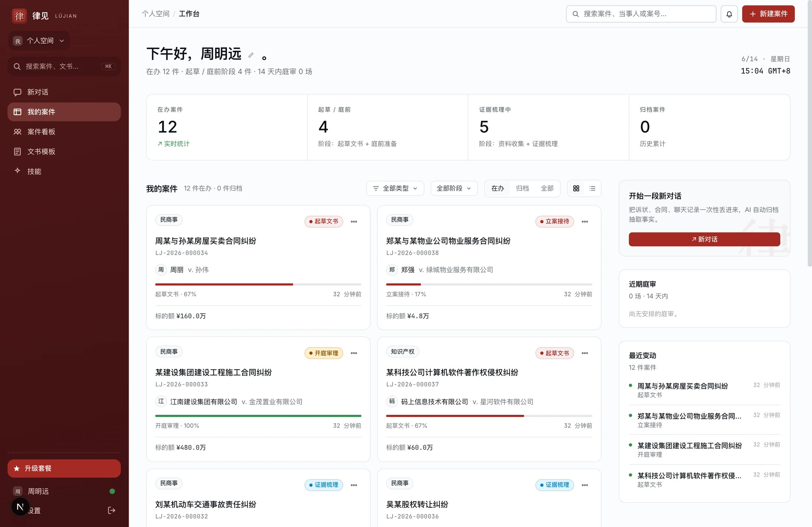This screenshot has height=527, width=812.
Task: Click the logout icon in sidebar footer
Action: tap(111, 510)
